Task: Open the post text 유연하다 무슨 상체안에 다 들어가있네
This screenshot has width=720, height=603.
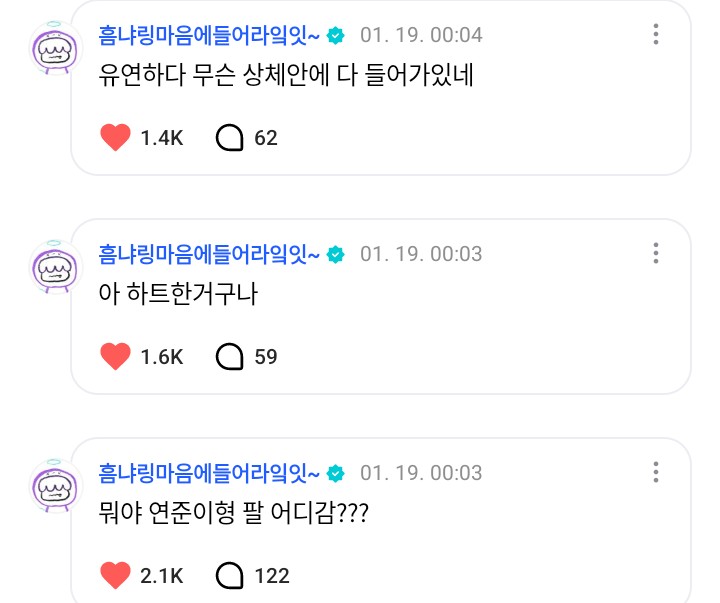Action: [x=286, y=75]
